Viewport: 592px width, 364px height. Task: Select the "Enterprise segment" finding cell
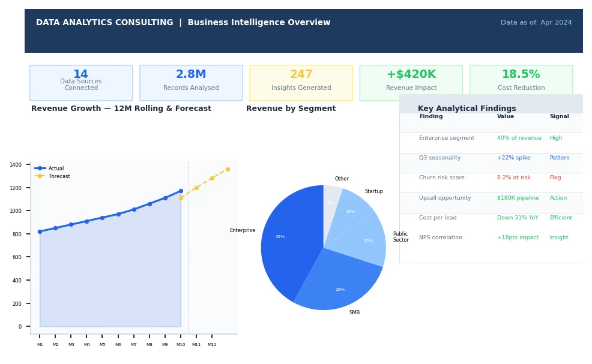[447, 138]
